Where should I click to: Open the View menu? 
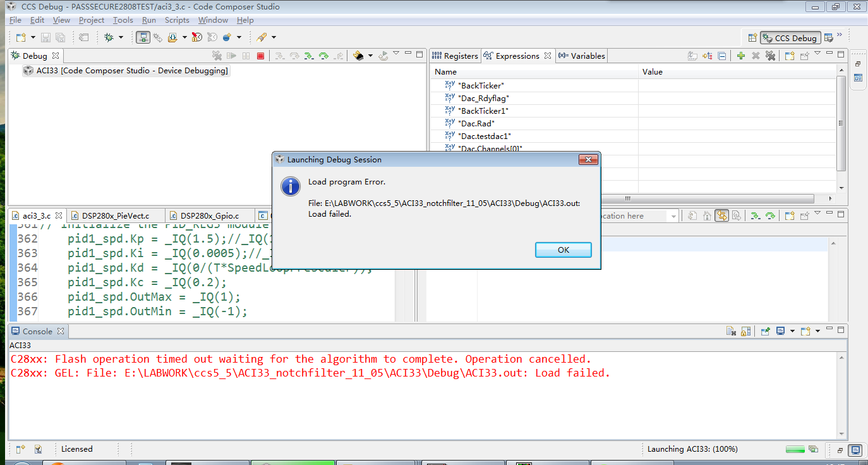coord(61,20)
